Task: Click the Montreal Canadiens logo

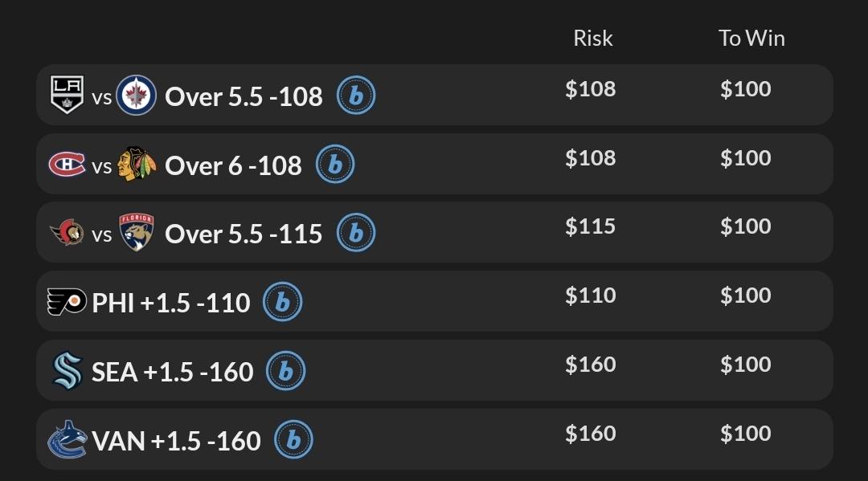Action: pyautogui.click(x=68, y=165)
